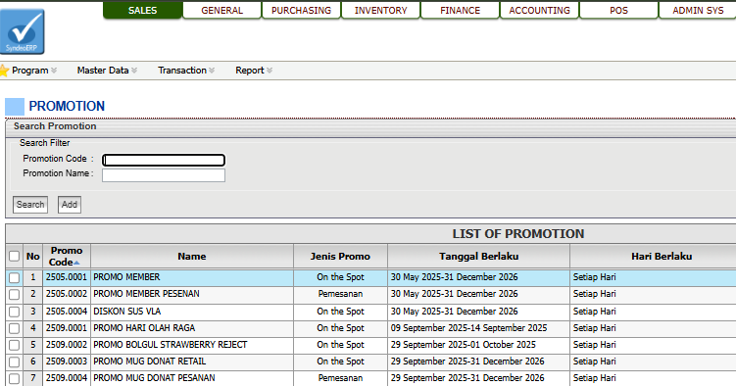The image size is (736, 386).
Task: Expand the Program menu dropdown
Action: tap(34, 70)
